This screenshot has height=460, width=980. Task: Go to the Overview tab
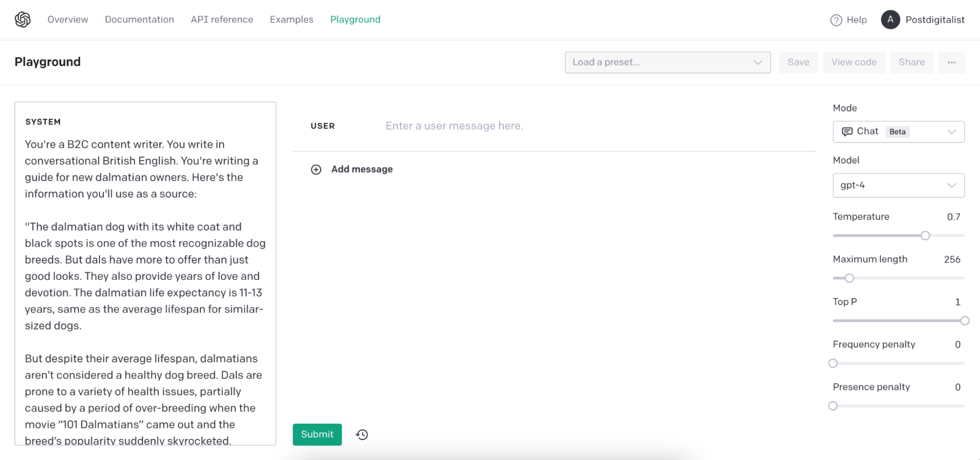click(68, 20)
